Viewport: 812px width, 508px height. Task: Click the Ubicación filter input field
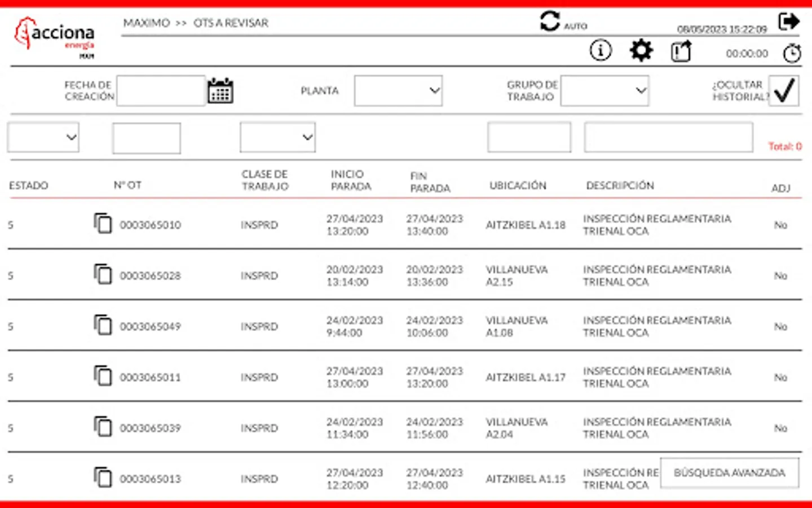[529, 137]
